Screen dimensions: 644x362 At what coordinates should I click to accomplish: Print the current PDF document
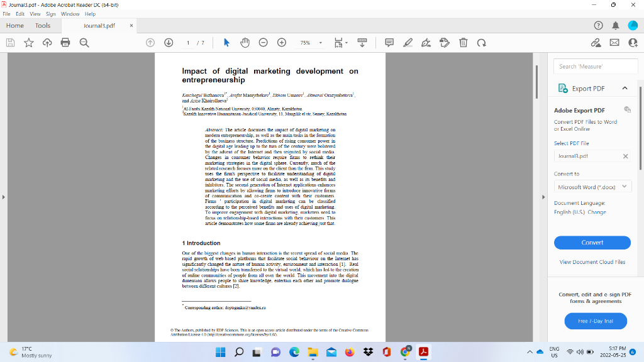coord(65,42)
